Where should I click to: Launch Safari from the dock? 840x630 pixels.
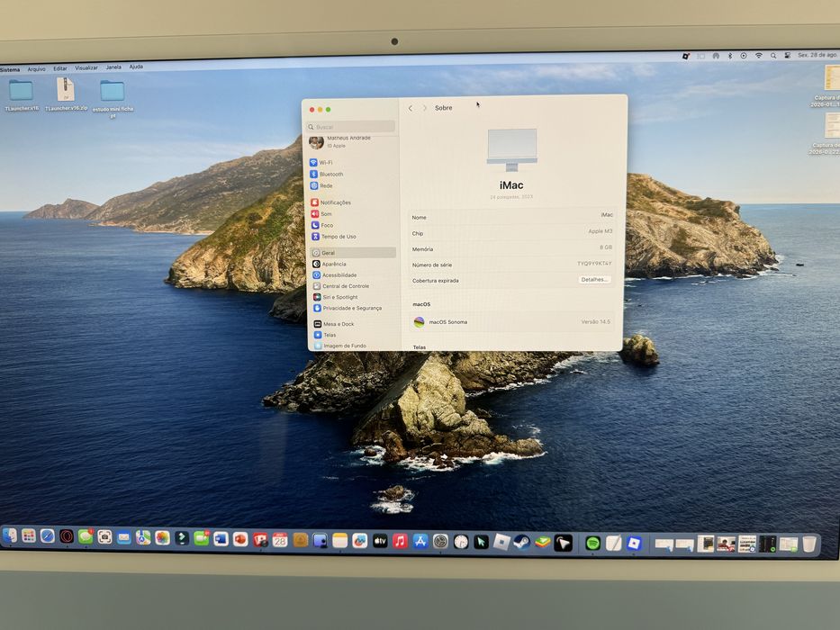pos(47,535)
